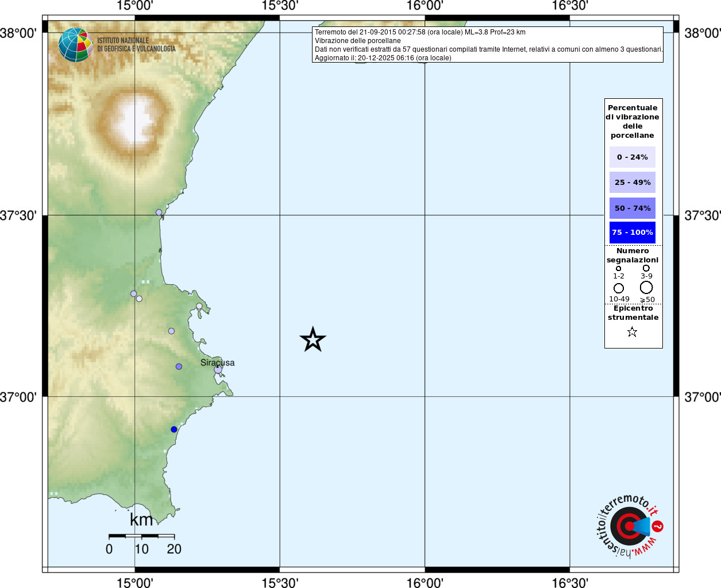Click the '20' value on the scale bar

click(x=174, y=549)
